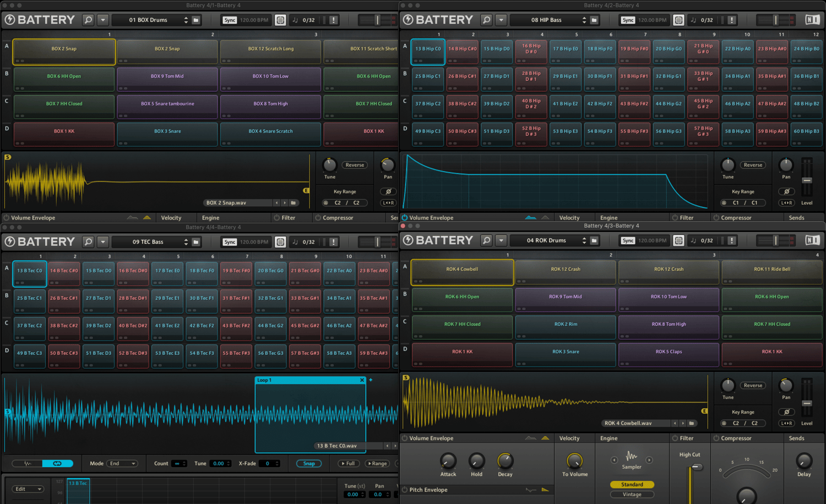This screenshot has width=826, height=504.
Task: Toggle Snap in the 09 TEC Bass loop editor
Action: (309, 463)
